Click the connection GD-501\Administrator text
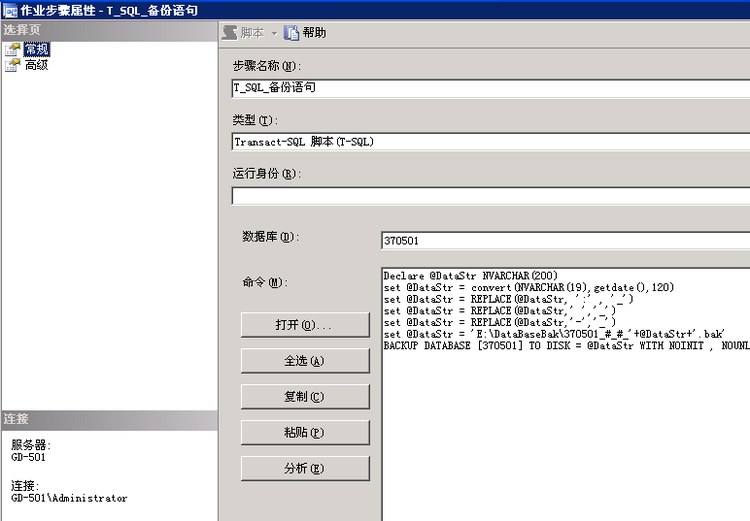This screenshot has height=521, width=750. tap(69, 499)
